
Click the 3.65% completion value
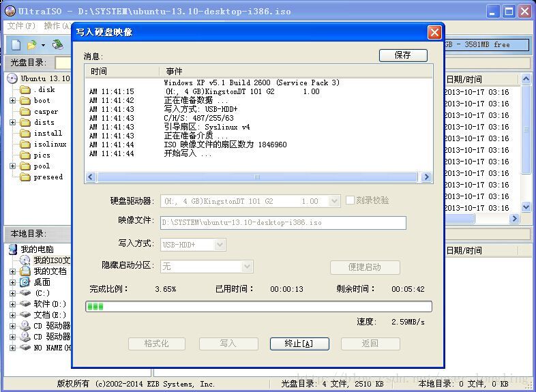(x=166, y=289)
